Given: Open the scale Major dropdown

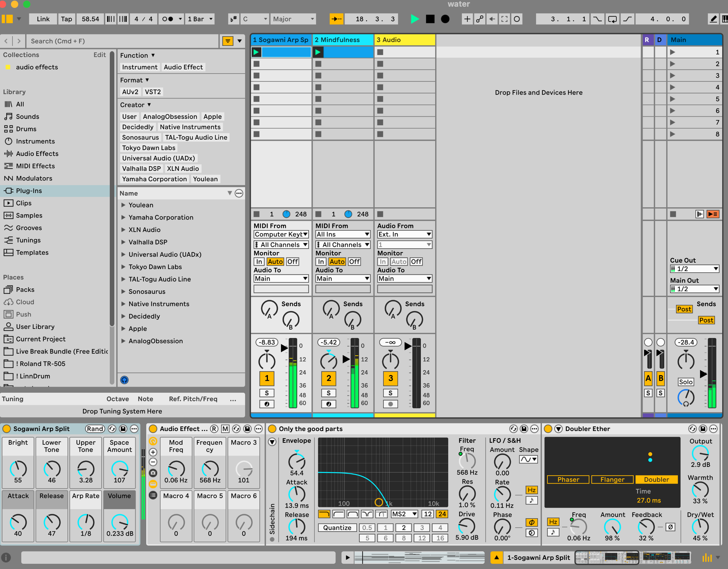Looking at the screenshot, I should [x=293, y=19].
